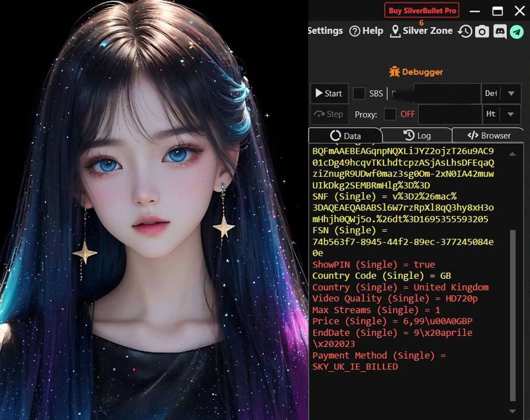Click the Proxy: label
530x420 pixels.
[366, 115]
